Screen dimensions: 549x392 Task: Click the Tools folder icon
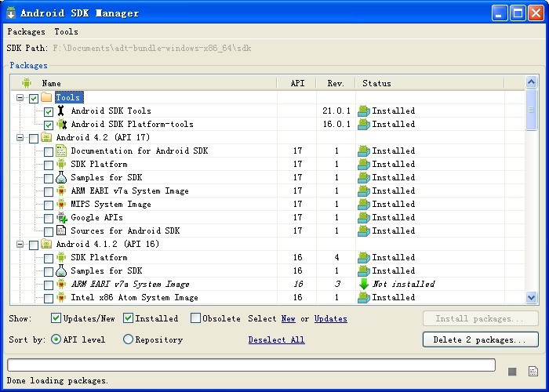point(46,97)
